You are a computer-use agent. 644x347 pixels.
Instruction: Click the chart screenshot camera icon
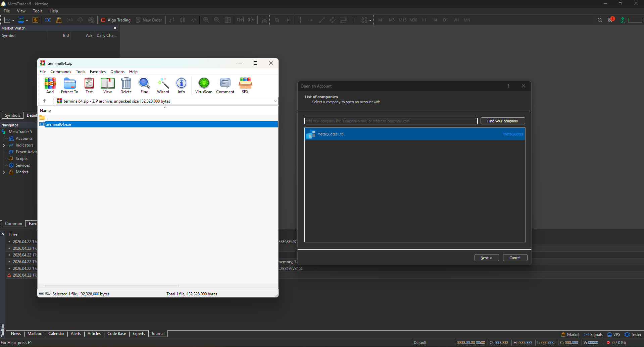click(x=264, y=20)
